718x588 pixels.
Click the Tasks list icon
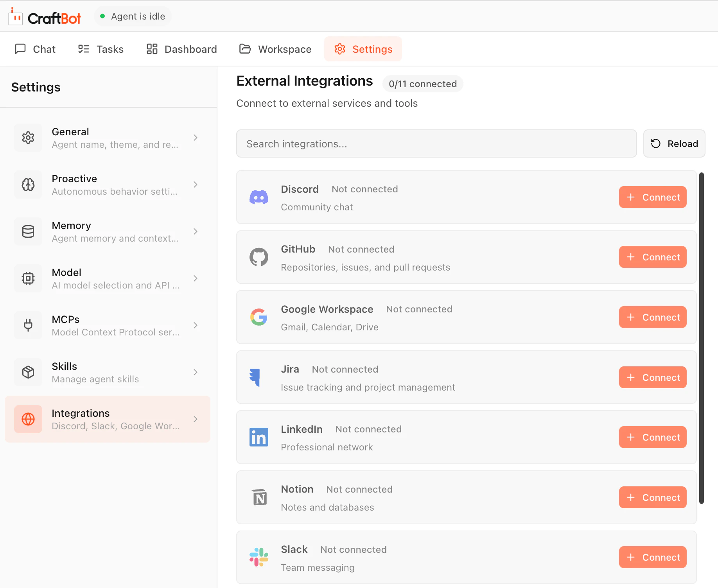[84, 49]
